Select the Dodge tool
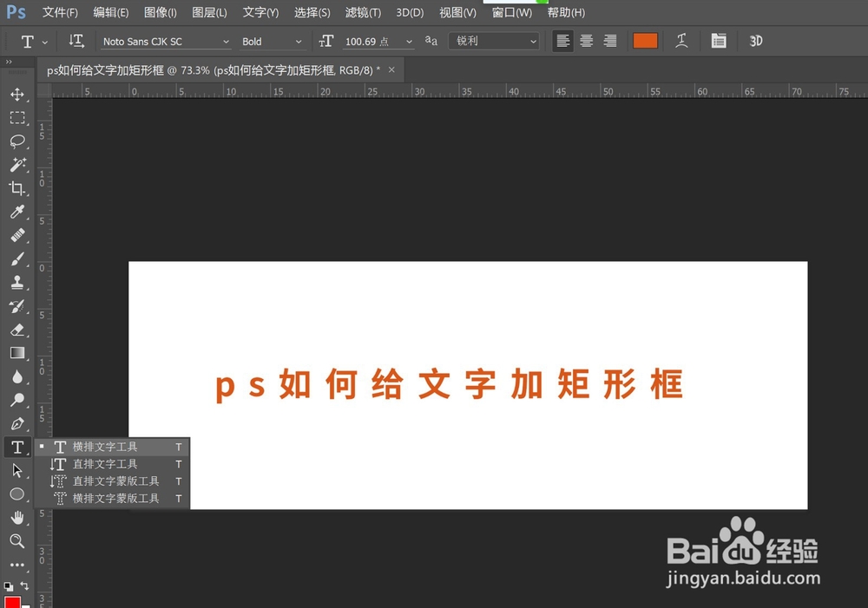Image resolution: width=868 pixels, height=608 pixels. coord(17,400)
